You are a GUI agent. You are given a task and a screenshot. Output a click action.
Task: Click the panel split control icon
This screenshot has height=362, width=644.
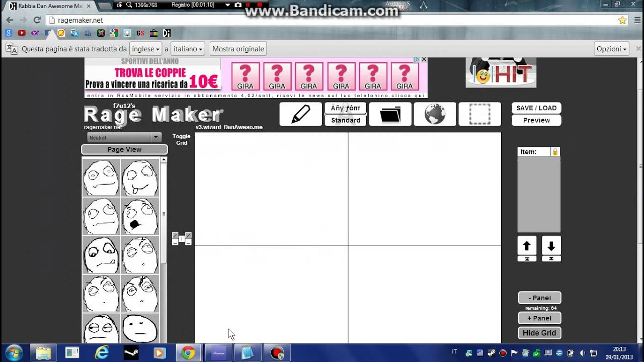[x=182, y=239]
